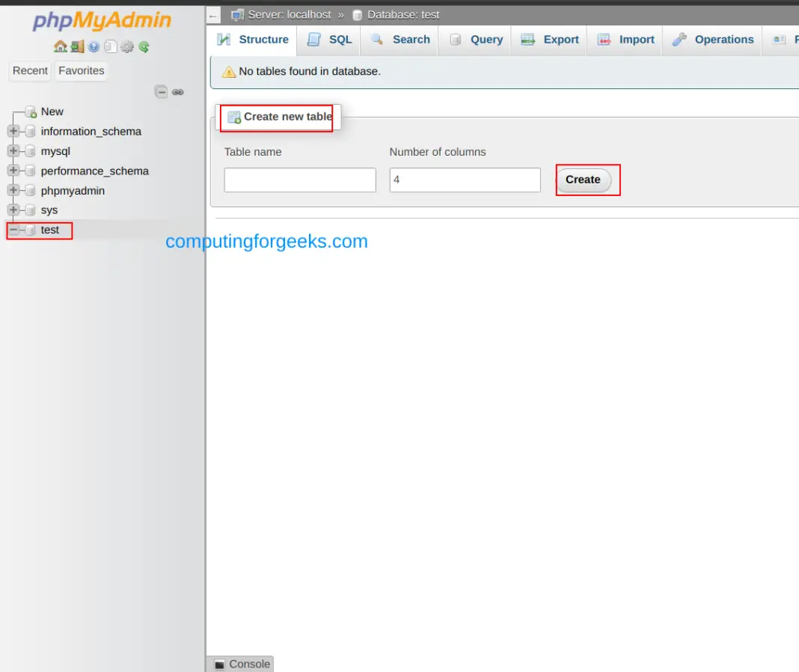Expand the performance_schema database

[12, 171]
